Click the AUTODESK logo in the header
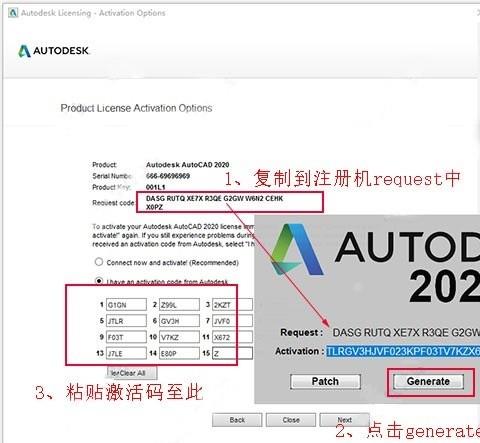Viewport: 480px width, 443px height. 54,51
